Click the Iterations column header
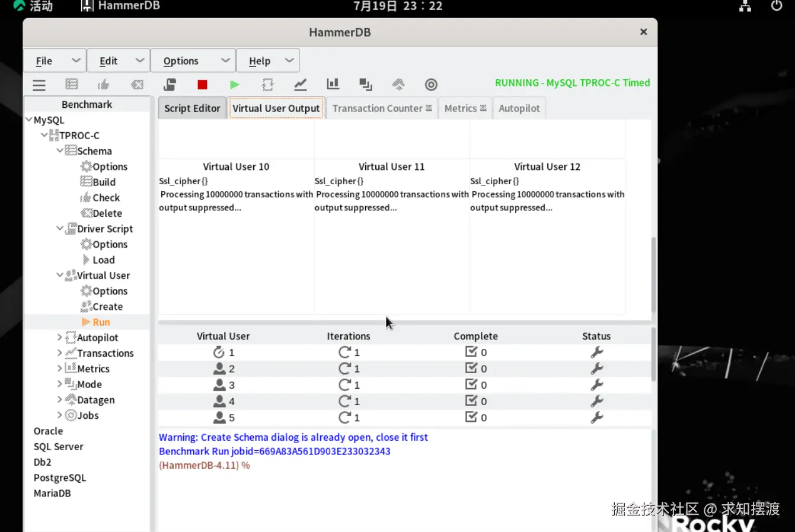This screenshot has height=532, width=795. point(349,336)
